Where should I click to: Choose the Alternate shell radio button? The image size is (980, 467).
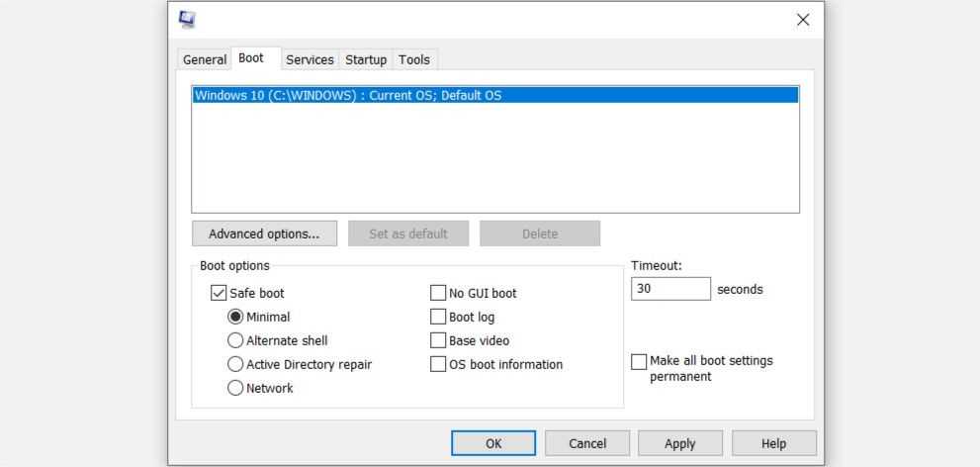[x=235, y=340]
